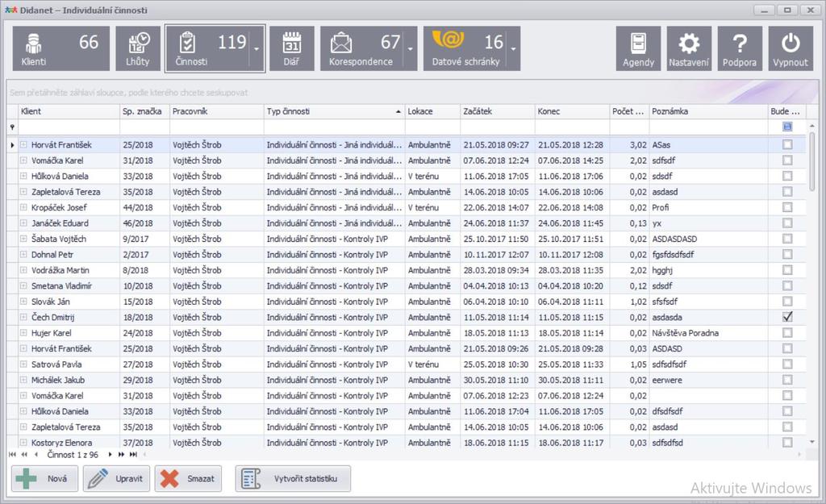The image size is (826, 504).
Task: Open Nastavení settings
Action: coord(689,48)
